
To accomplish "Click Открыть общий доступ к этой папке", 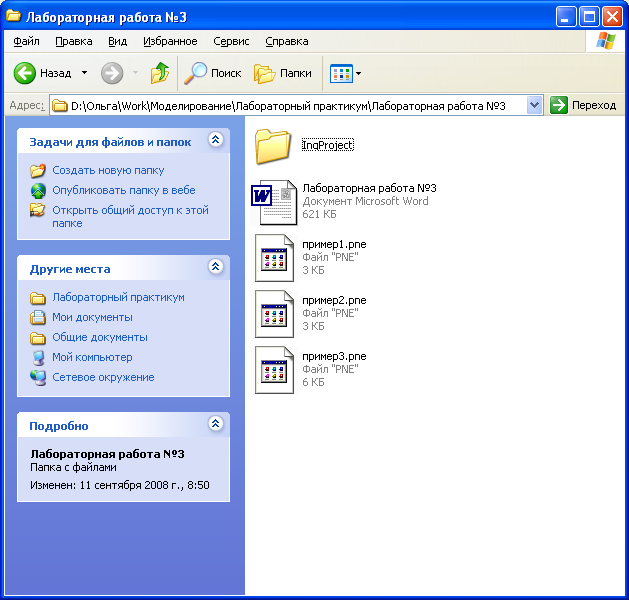I will coord(130,217).
